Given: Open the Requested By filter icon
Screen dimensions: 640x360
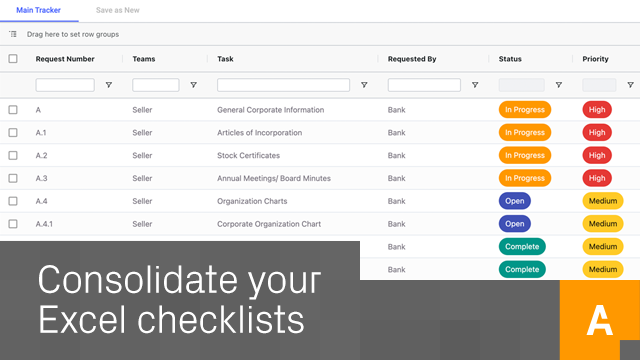Looking at the screenshot, I should pos(475,85).
